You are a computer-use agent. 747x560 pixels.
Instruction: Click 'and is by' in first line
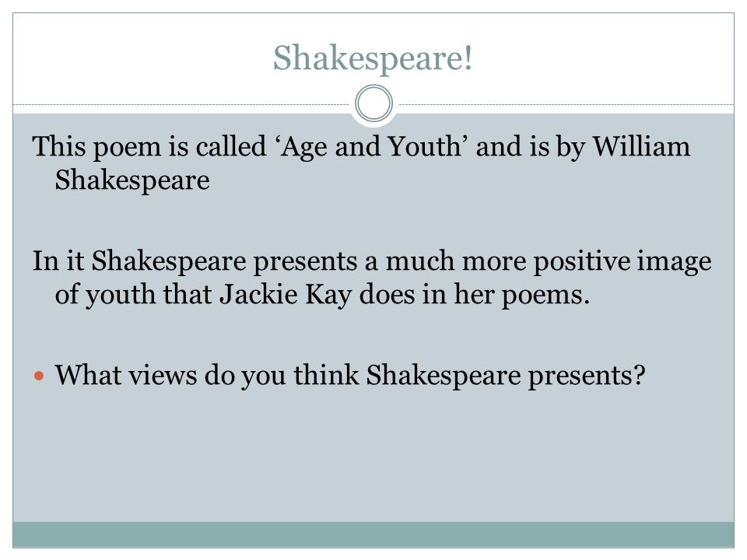click(x=530, y=147)
